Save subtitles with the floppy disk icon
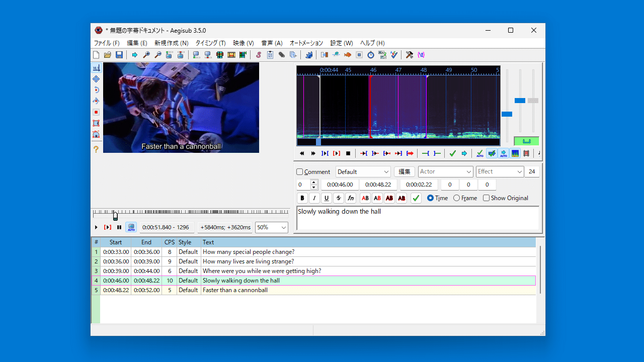This screenshot has width=644, height=362. coord(119,55)
